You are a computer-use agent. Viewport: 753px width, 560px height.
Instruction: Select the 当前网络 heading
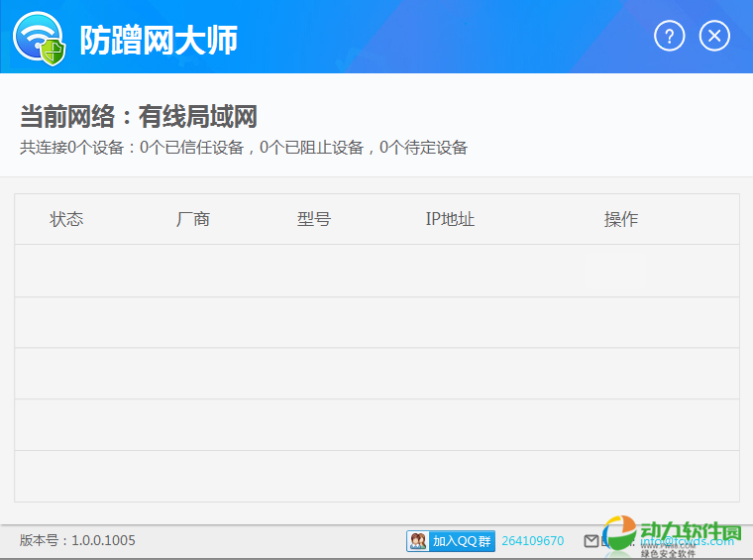pyautogui.click(x=139, y=117)
